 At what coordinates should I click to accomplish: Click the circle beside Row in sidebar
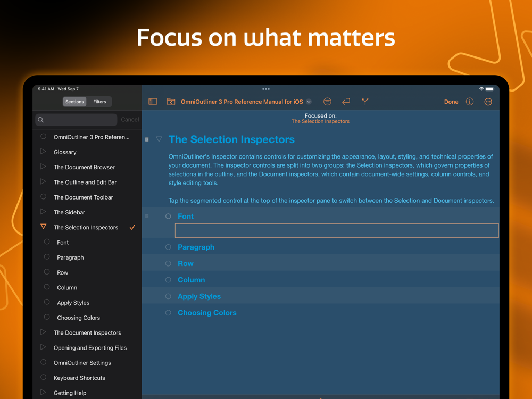pos(47,272)
